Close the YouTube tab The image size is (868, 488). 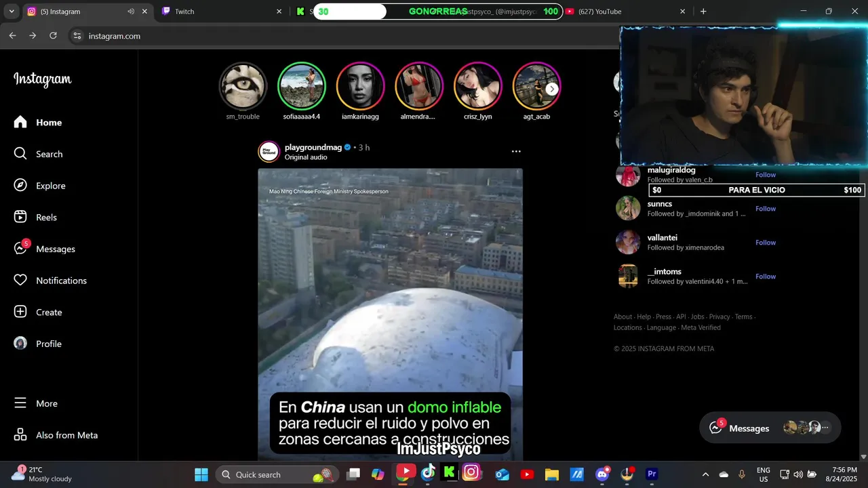point(682,12)
